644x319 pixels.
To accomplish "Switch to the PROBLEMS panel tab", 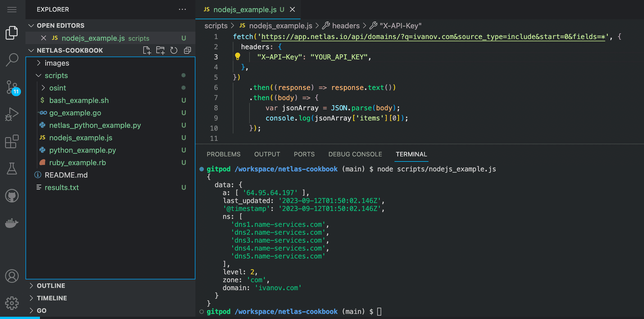I will [x=223, y=154].
